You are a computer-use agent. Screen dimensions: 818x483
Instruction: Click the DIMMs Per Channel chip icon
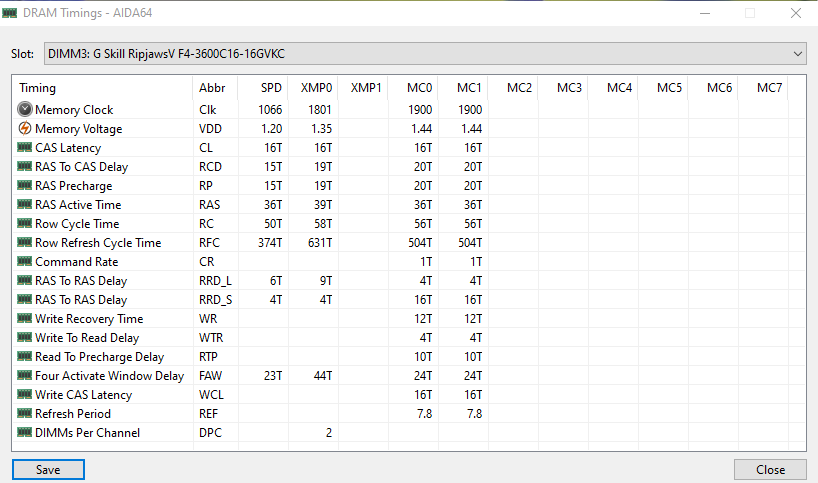[x=25, y=432]
